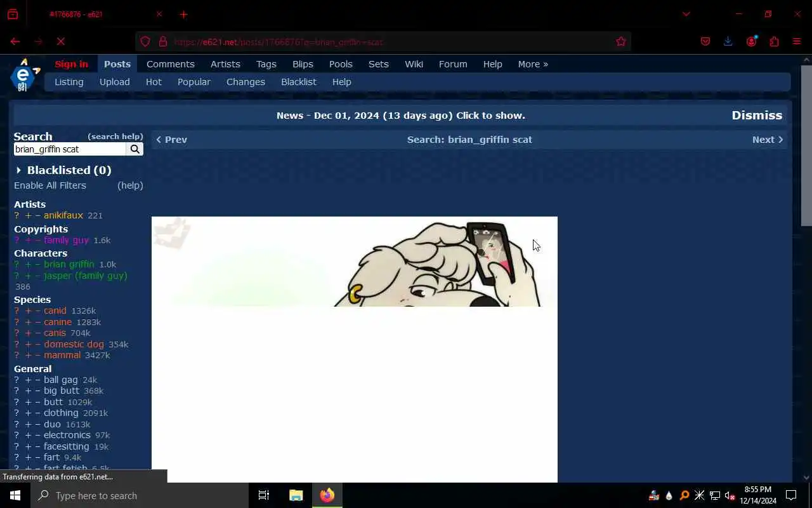
Task: Toggle Enable All Filters
Action: [50, 185]
